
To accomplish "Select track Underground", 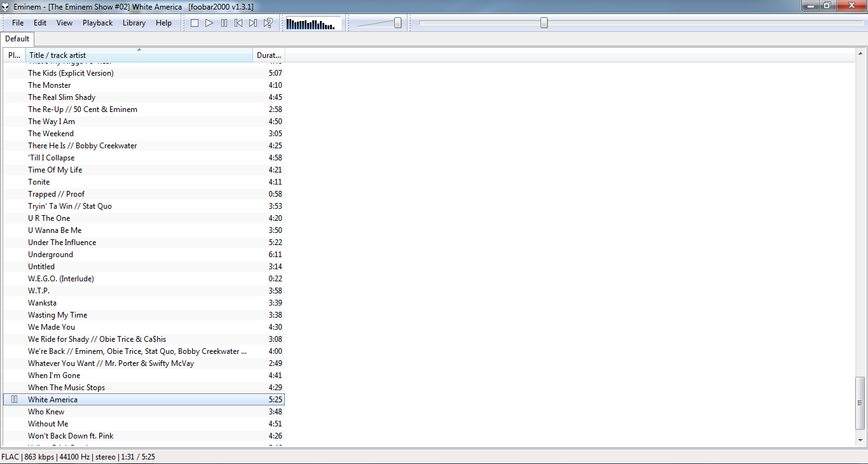I will click(144, 255).
